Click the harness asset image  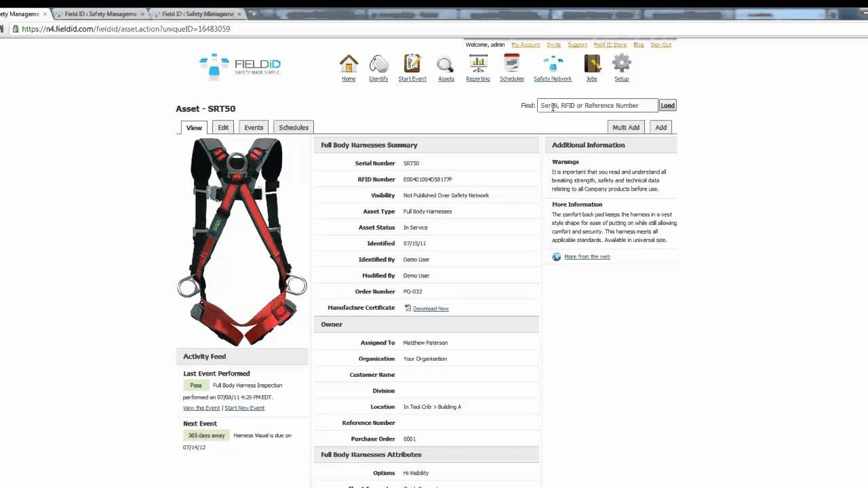pyautogui.click(x=242, y=242)
